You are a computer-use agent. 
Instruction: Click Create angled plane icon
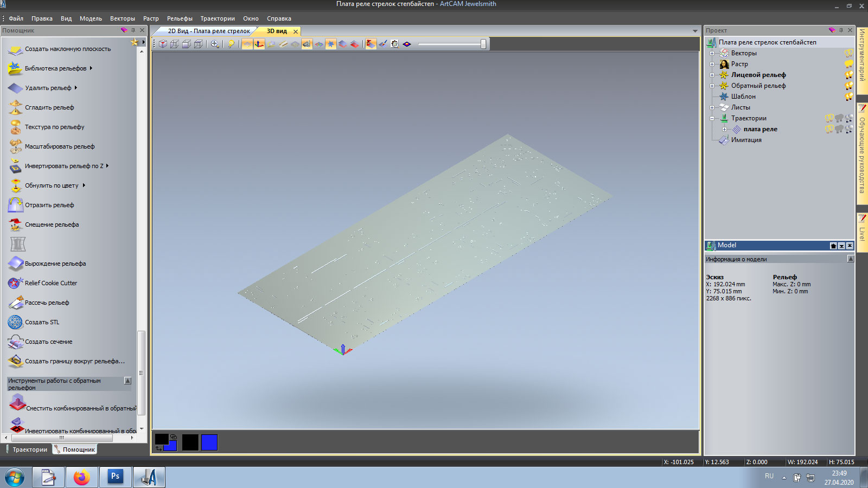(16, 49)
